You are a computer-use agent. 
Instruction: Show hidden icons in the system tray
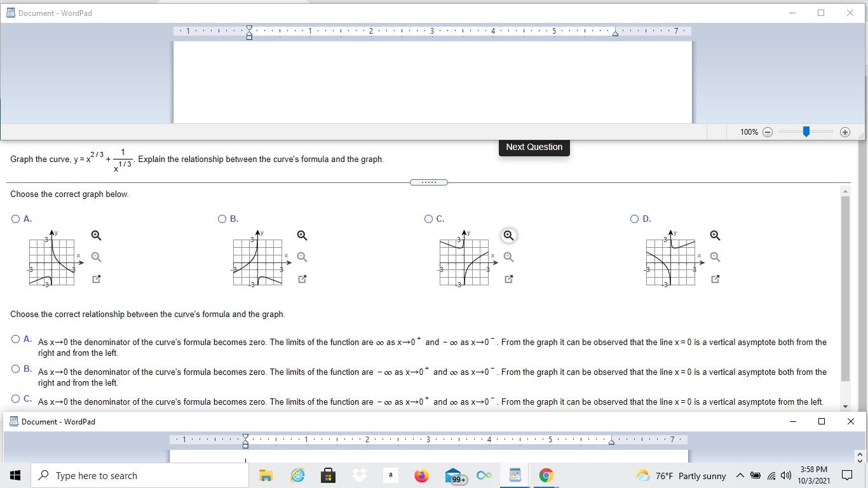[x=740, y=475]
